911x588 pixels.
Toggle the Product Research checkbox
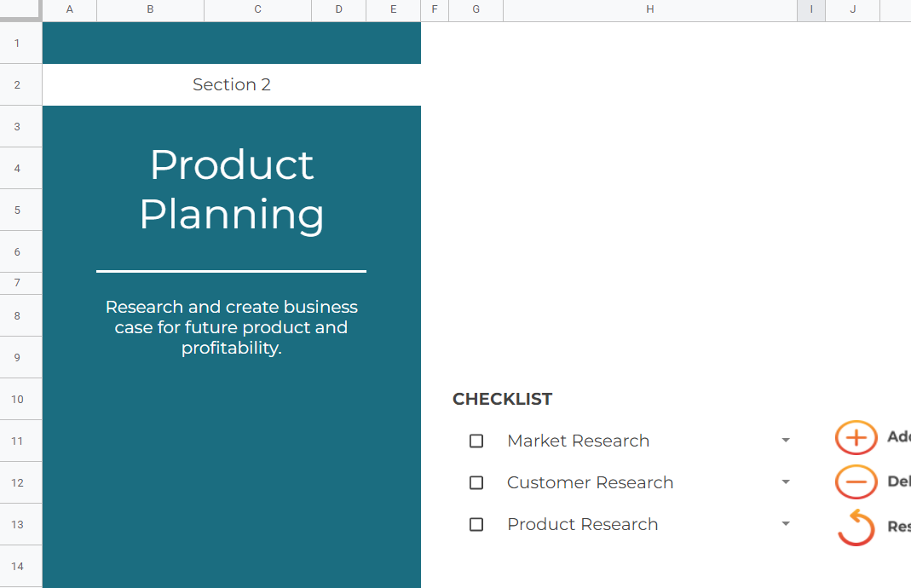476,525
